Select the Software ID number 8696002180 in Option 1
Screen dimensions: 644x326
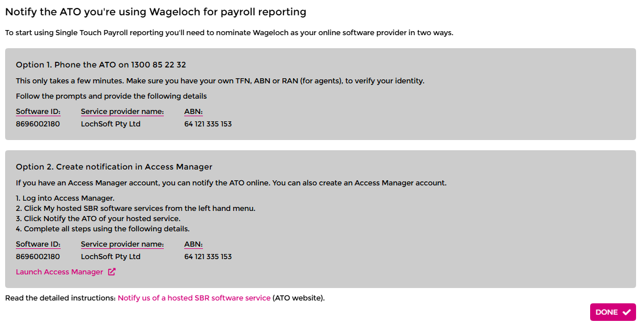[38, 124]
